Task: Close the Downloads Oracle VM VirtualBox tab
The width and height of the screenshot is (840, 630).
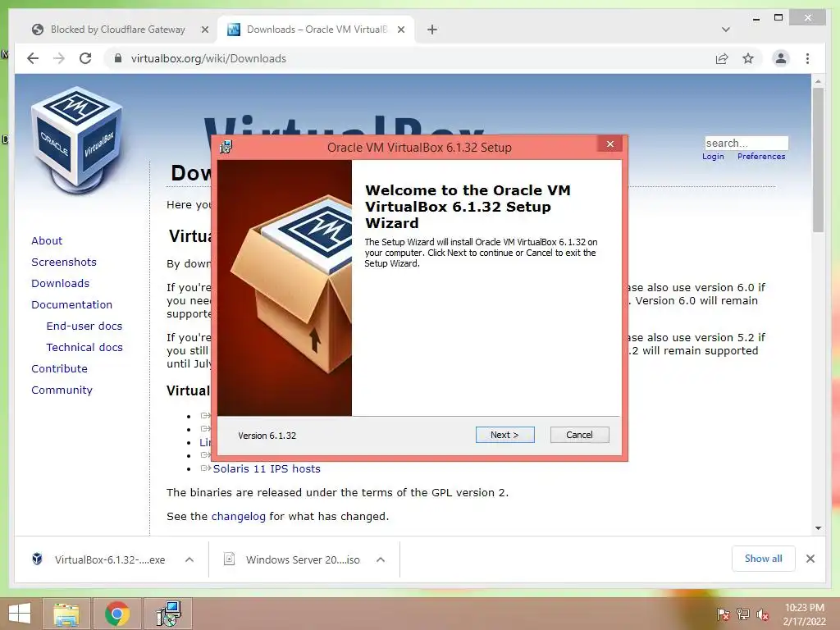Action: [400, 30]
